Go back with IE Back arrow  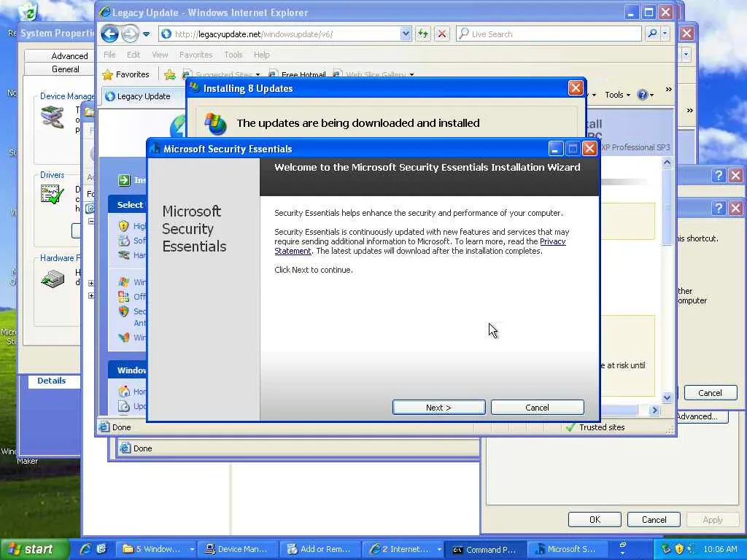(109, 34)
